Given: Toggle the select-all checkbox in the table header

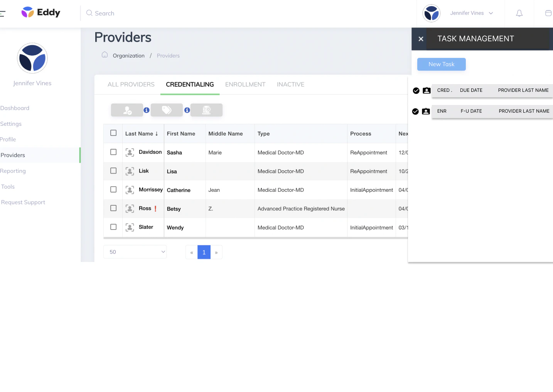Looking at the screenshot, I should [113, 133].
